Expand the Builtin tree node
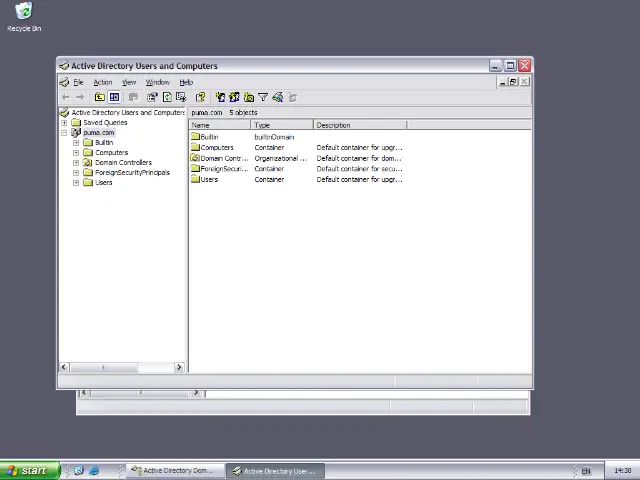Screen dimensions: 640x480 [x=76, y=142]
